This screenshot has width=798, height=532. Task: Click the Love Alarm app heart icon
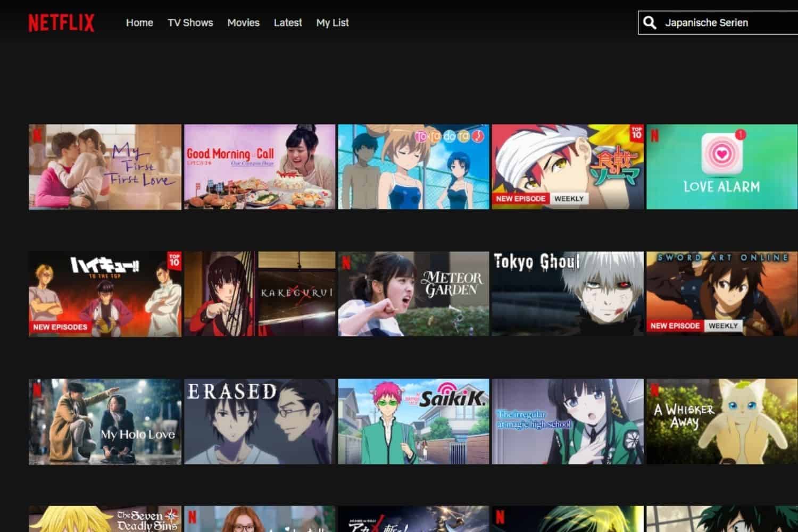(x=722, y=154)
